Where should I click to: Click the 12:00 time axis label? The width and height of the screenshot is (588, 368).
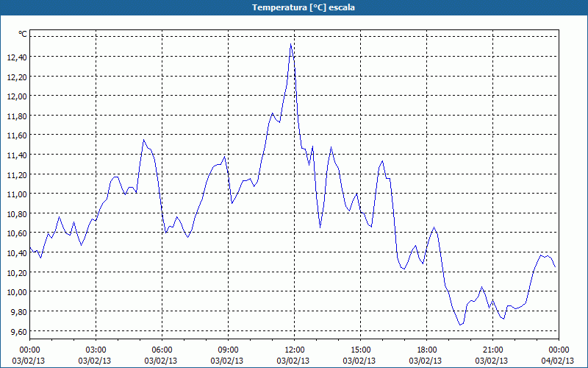point(295,350)
